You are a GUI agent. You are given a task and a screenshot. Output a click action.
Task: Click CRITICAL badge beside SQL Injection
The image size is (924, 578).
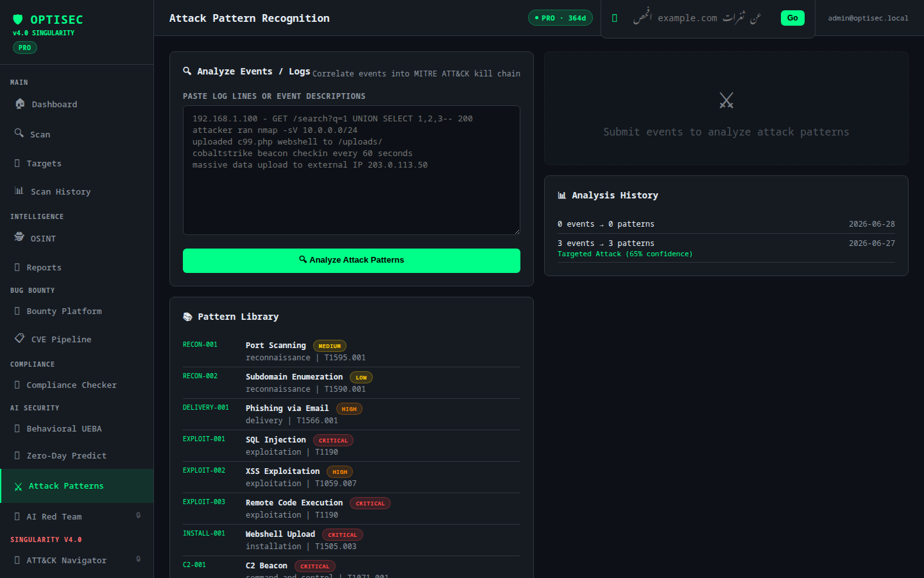click(333, 441)
